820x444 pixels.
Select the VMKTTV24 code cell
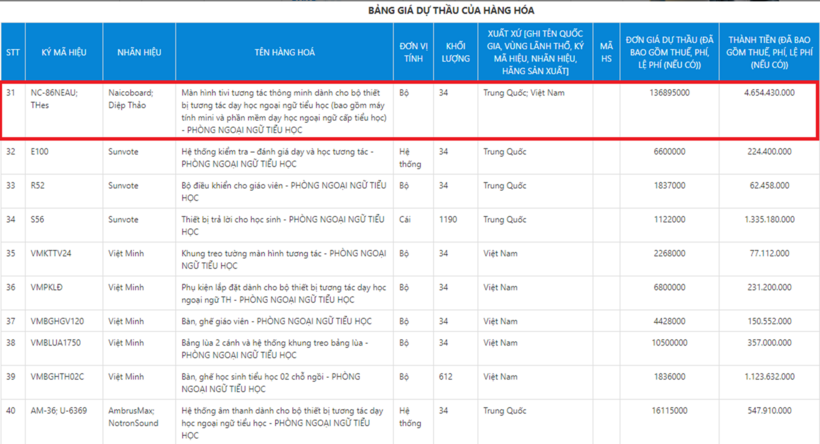tap(52, 253)
